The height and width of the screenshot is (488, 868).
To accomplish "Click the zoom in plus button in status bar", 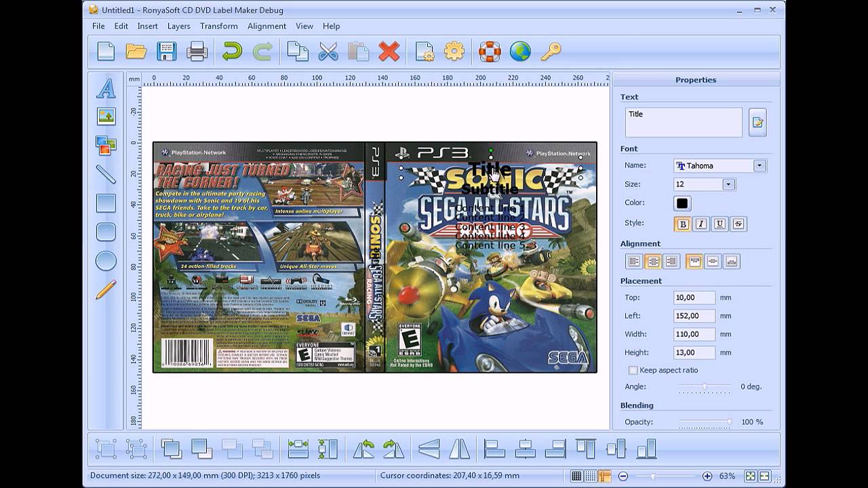I will (x=707, y=476).
